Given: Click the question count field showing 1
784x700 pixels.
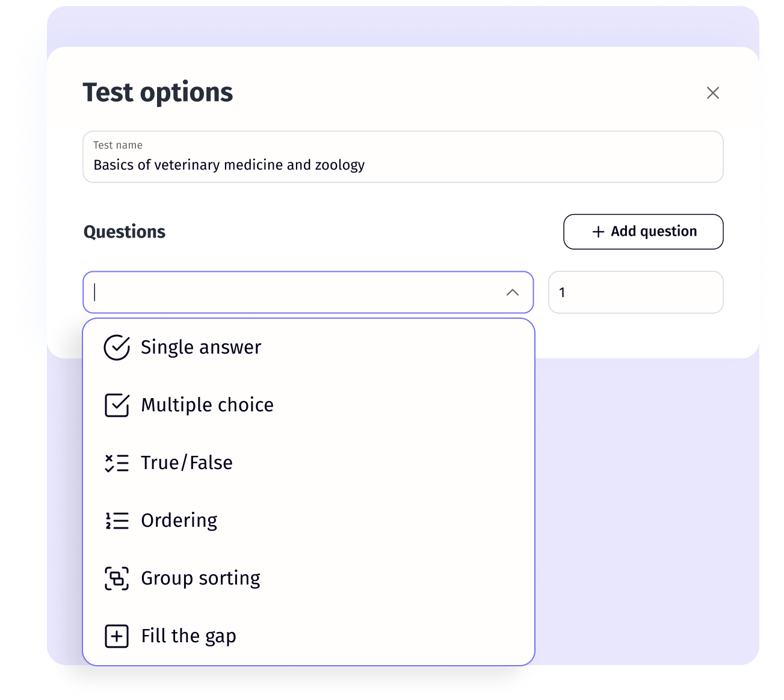Looking at the screenshot, I should (635, 292).
